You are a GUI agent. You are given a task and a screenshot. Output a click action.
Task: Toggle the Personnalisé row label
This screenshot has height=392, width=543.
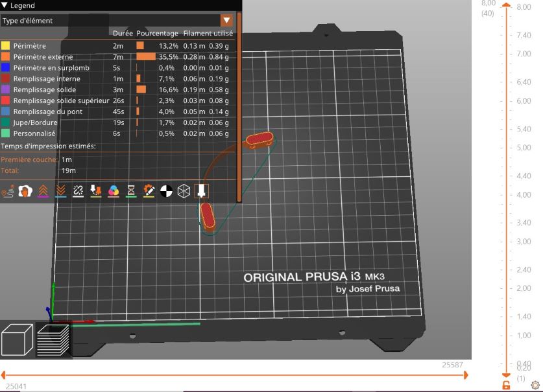click(34, 133)
